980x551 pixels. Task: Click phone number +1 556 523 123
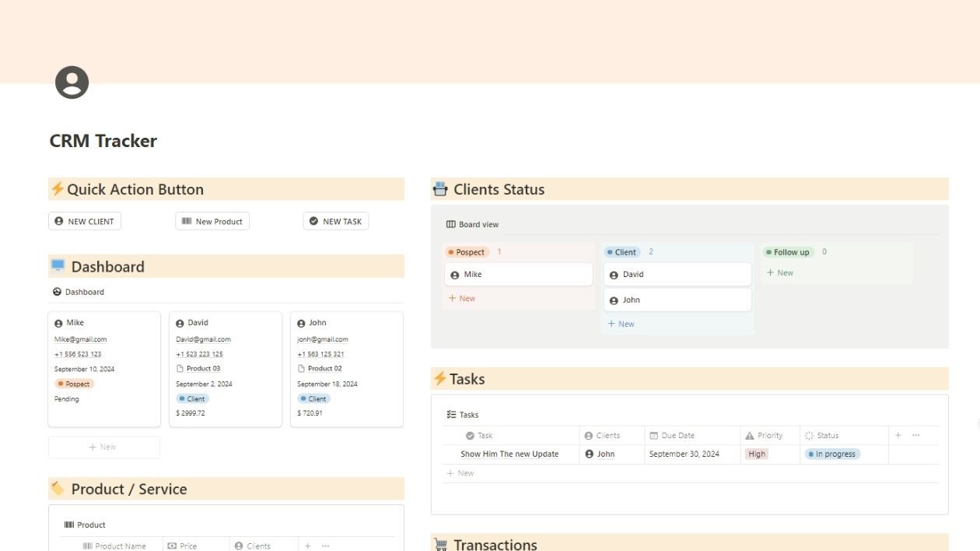pos(78,354)
